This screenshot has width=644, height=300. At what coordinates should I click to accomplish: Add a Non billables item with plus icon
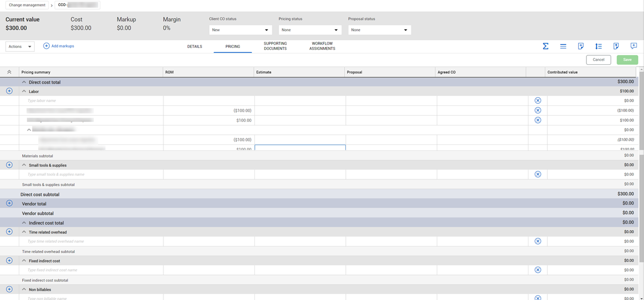(x=9, y=289)
